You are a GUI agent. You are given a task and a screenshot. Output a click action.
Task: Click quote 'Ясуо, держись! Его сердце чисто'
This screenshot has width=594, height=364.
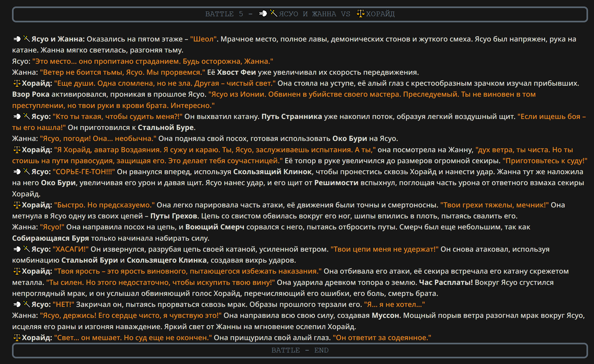[x=131, y=315]
